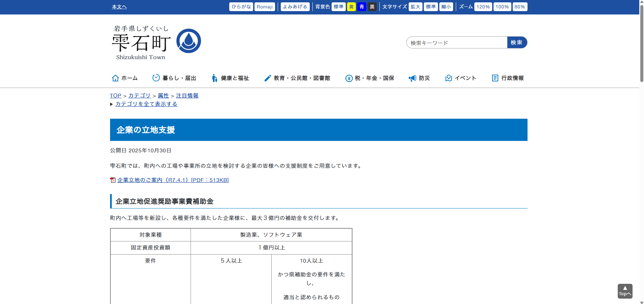Select the yellow 黄 background swatch
This screenshot has width=644, height=304.
[x=351, y=7]
